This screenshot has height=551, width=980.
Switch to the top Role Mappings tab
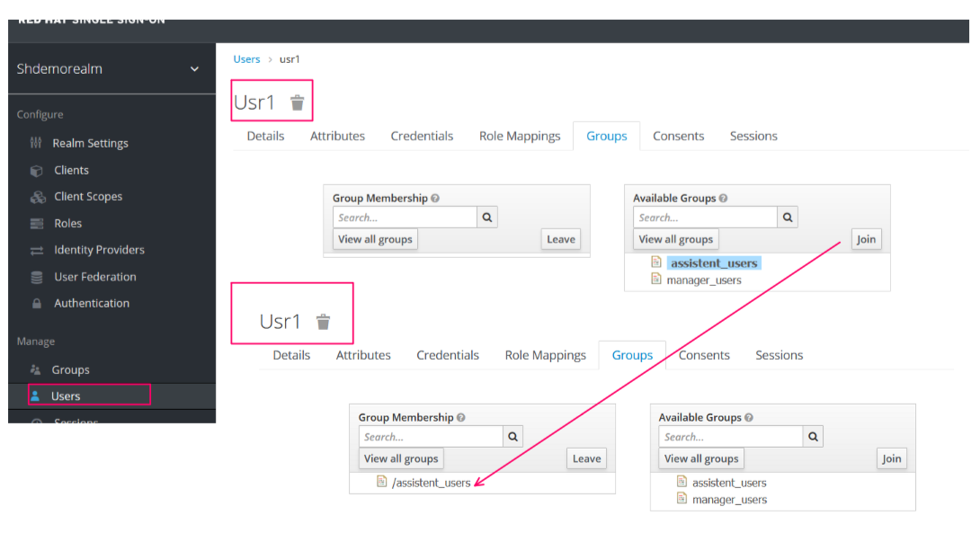[x=520, y=136]
